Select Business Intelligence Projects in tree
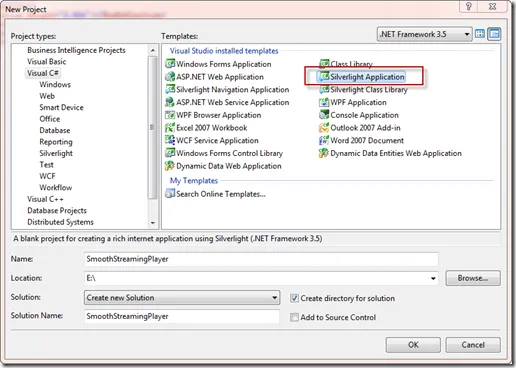Image resolution: width=516 pixels, height=368 pixels. (x=76, y=50)
